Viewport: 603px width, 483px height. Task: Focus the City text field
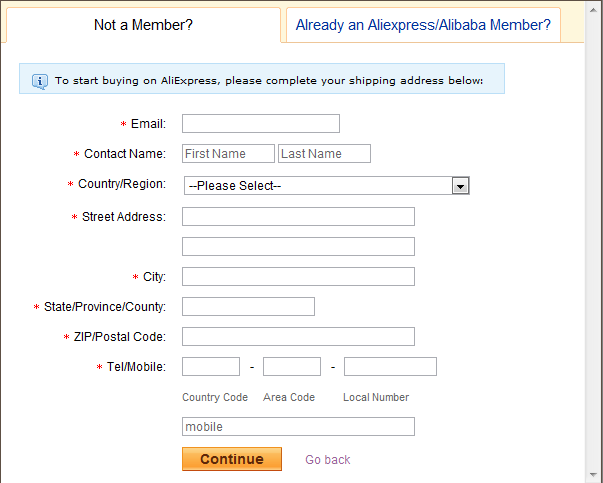tap(298, 277)
